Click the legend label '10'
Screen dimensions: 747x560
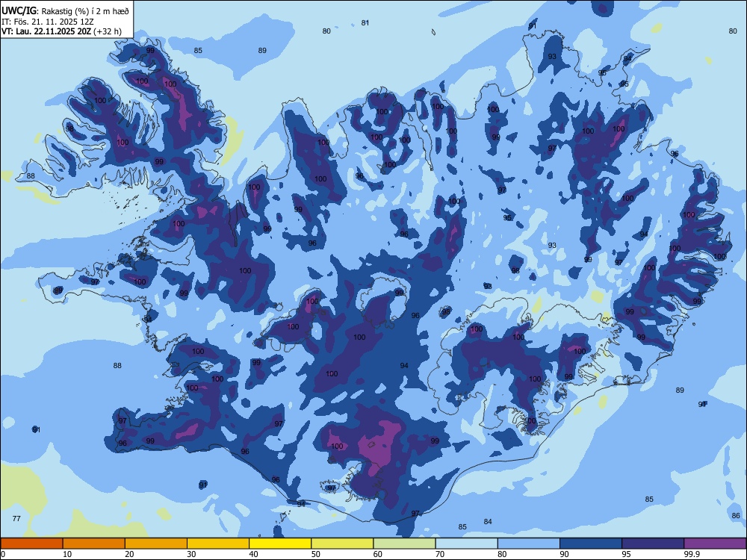click(x=67, y=554)
